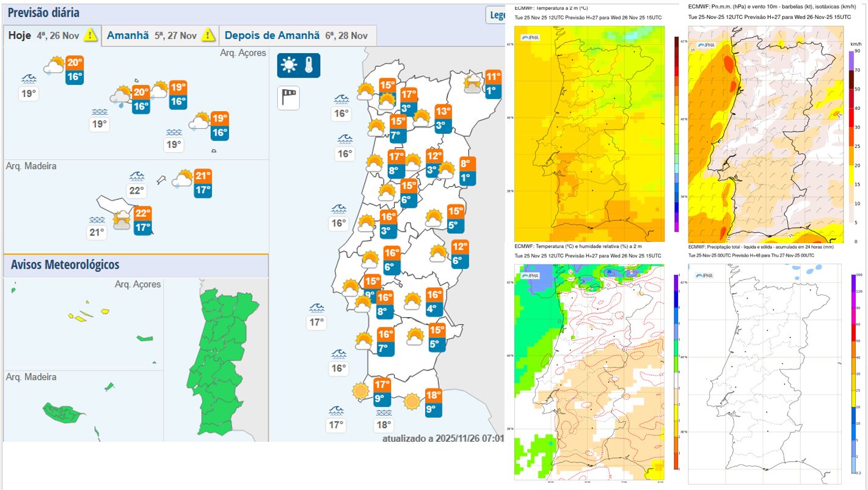Click the 17° / 3° temperature badge
Screen dimensions: 868x490
click(x=409, y=101)
